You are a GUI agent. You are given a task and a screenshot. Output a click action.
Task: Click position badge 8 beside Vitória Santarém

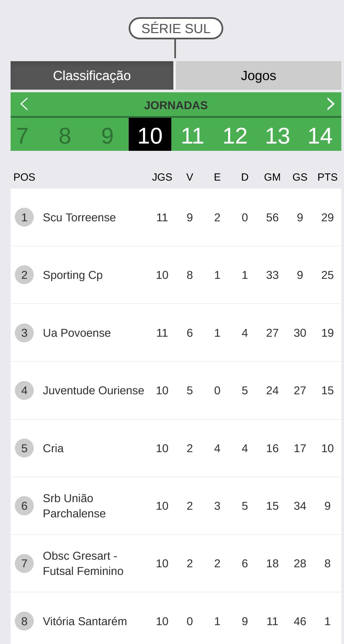click(x=24, y=621)
